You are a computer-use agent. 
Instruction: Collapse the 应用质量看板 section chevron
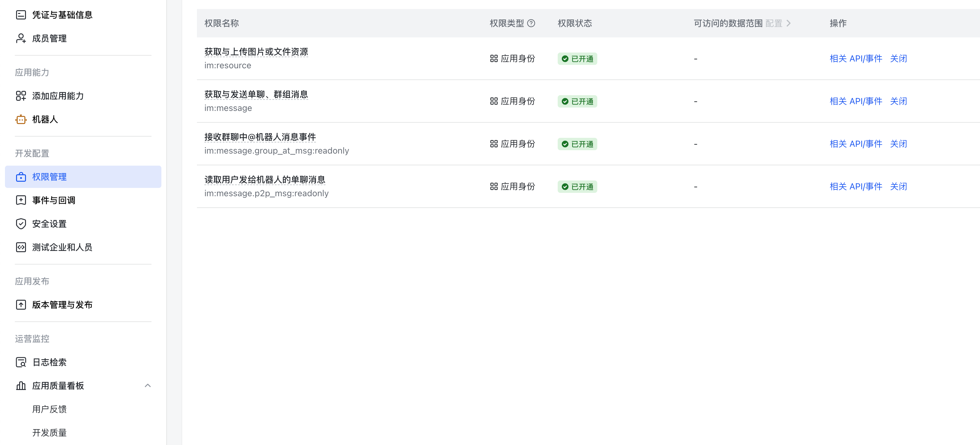click(147, 386)
